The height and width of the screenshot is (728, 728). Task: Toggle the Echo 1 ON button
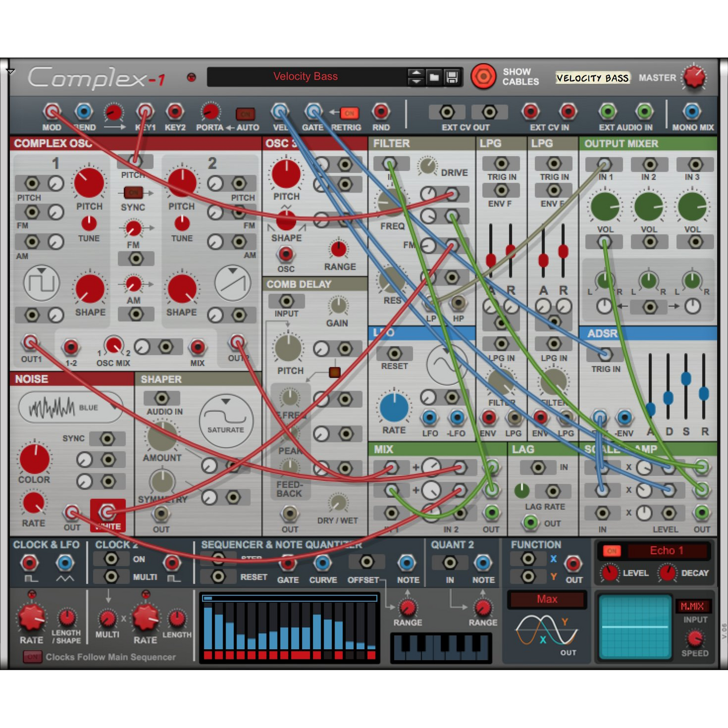tap(612, 551)
